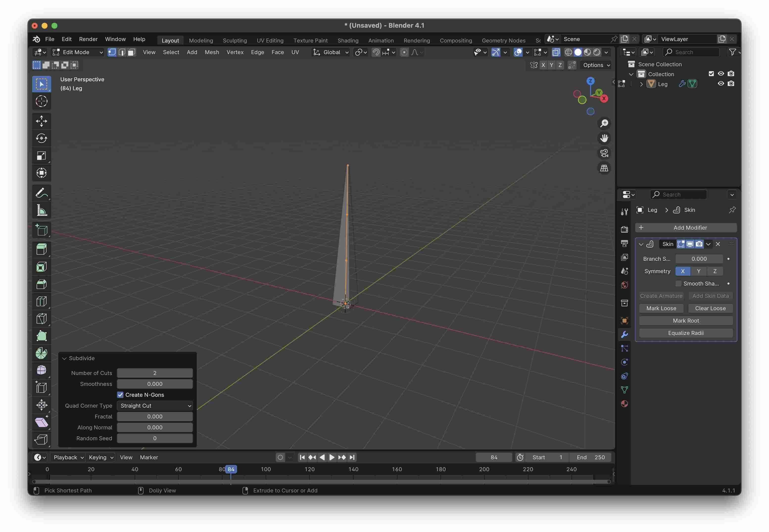The width and height of the screenshot is (769, 532).
Task: Click the play animation button
Action: pos(332,457)
